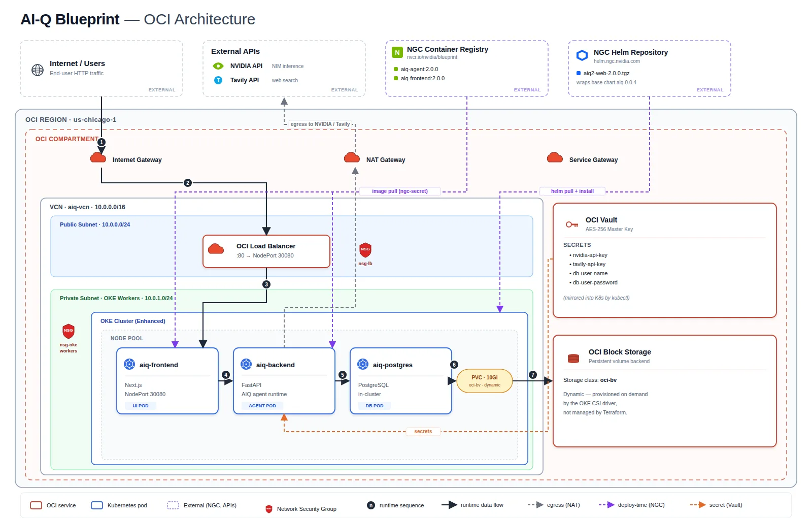Click the OCI COMPARTMENT label
This screenshot has height=518, width=812.
tap(67, 139)
